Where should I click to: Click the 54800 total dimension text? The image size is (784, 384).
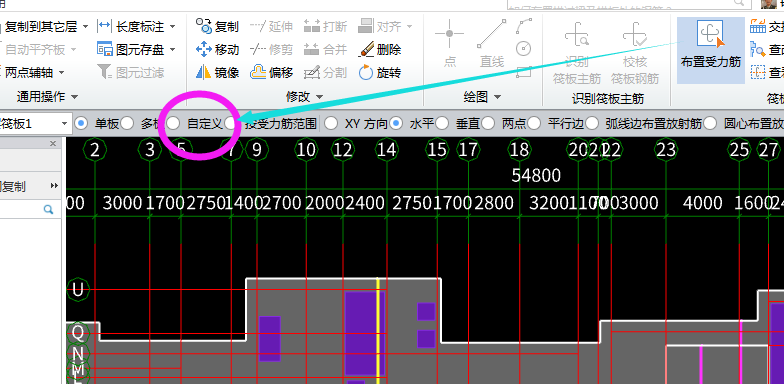coord(536,176)
